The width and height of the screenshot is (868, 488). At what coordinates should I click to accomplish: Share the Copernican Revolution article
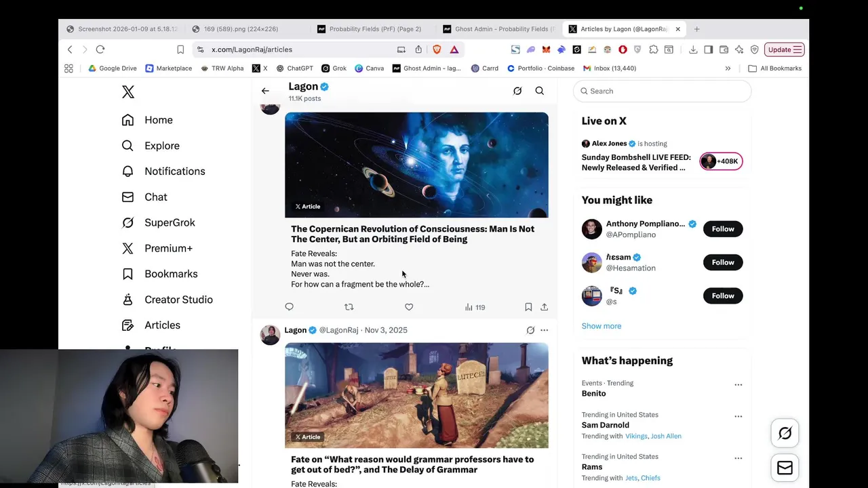[x=544, y=307]
